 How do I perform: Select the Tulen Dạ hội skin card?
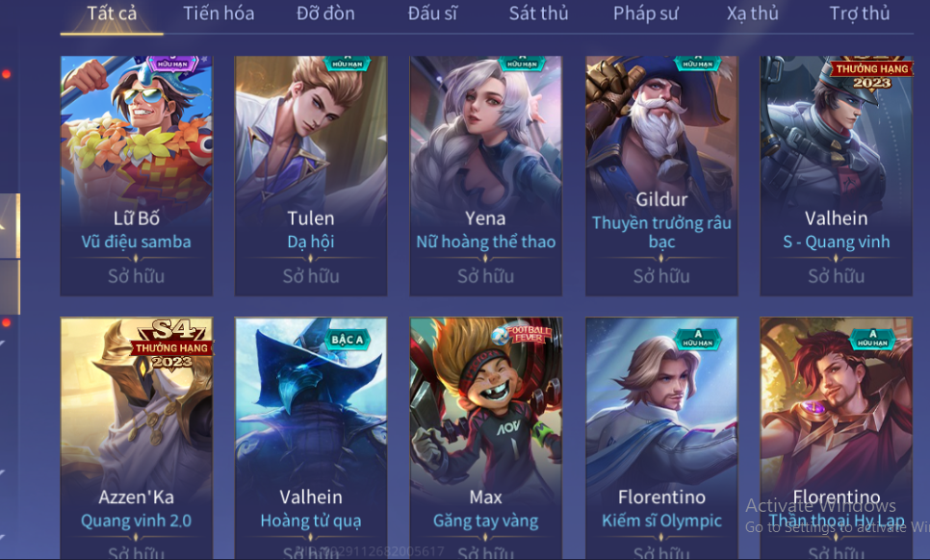(311, 176)
